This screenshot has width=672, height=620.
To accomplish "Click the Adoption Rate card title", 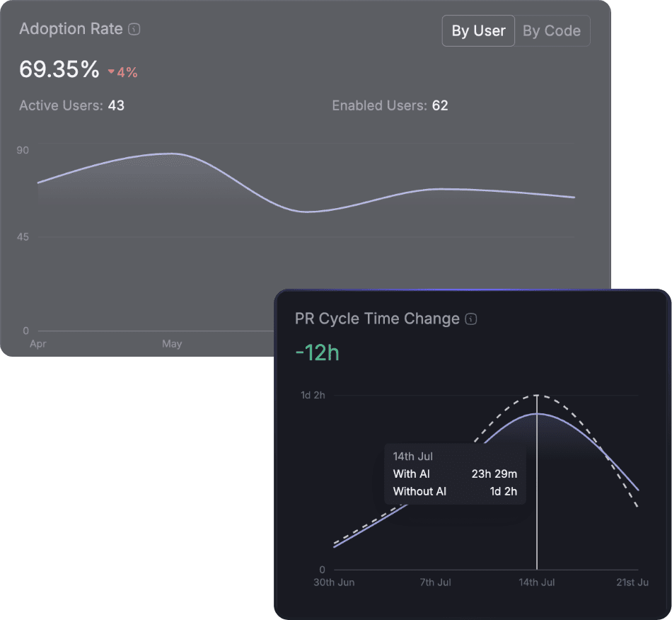I will [71, 30].
